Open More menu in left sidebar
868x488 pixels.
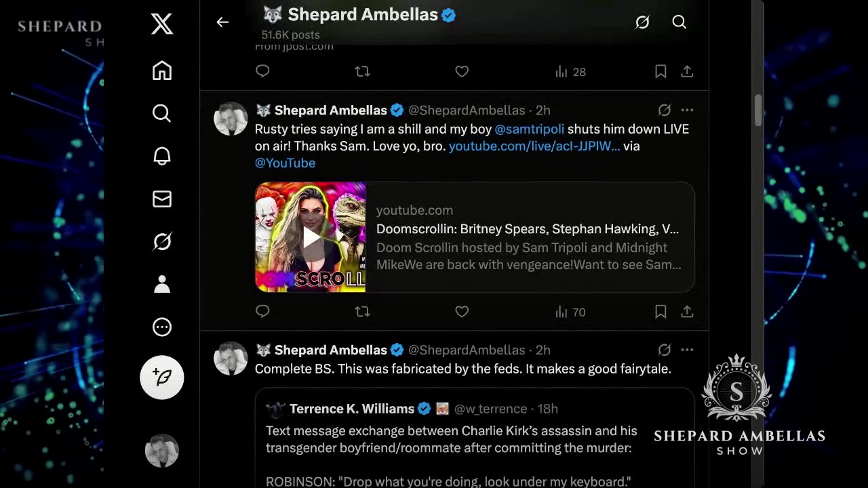[162, 327]
